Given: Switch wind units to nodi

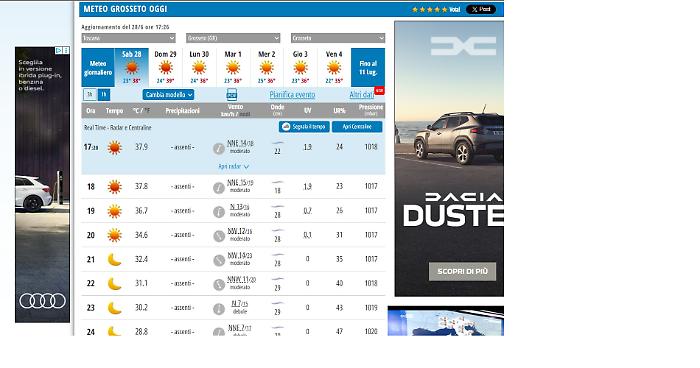Looking at the screenshot, I should click(244, 114).
